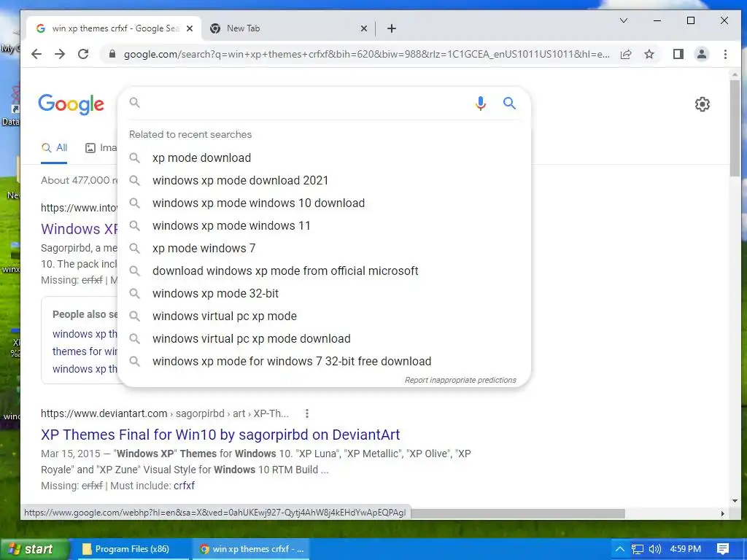
Task: Choose suggestion windows xp mode download 2021
Action: click(x=324, y=181)
